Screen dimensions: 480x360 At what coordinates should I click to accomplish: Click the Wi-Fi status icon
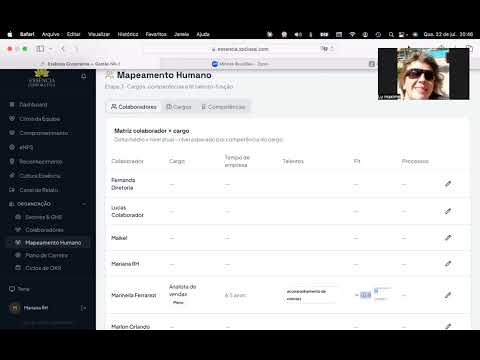click(352, 34)
